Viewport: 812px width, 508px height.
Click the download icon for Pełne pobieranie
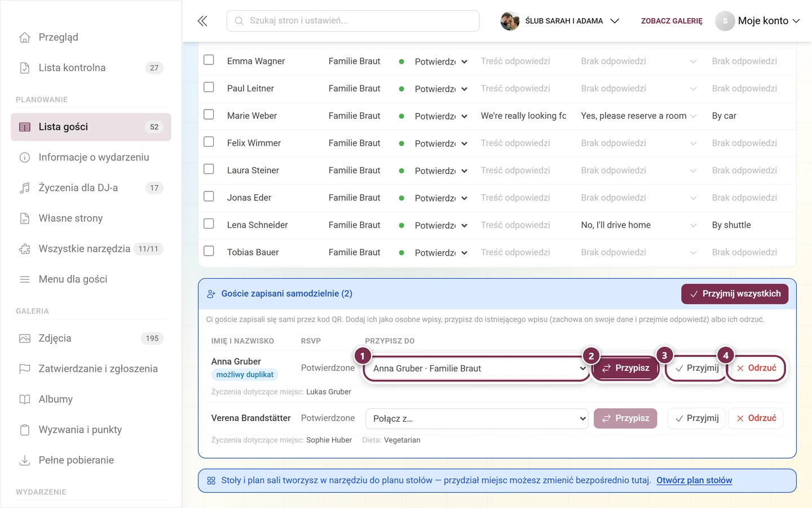(x=25, y=461)
